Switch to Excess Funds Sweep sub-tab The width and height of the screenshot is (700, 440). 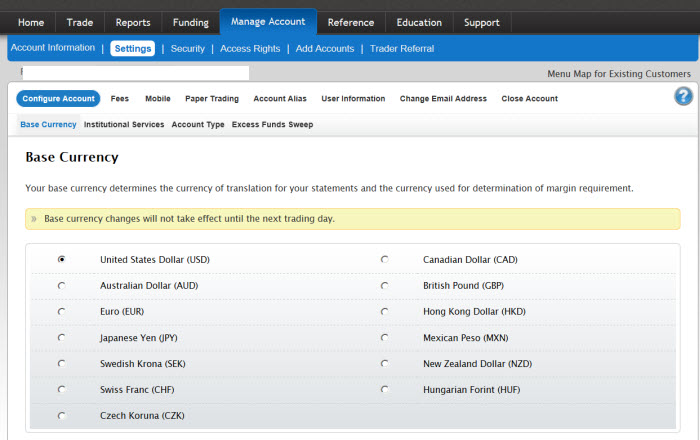tap(272, 125)
